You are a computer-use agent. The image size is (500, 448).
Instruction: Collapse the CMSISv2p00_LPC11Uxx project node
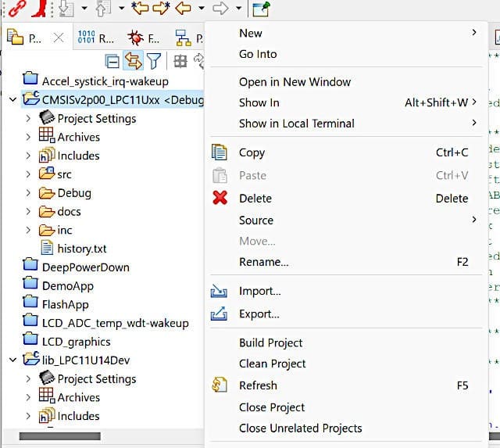click(12, 100)
